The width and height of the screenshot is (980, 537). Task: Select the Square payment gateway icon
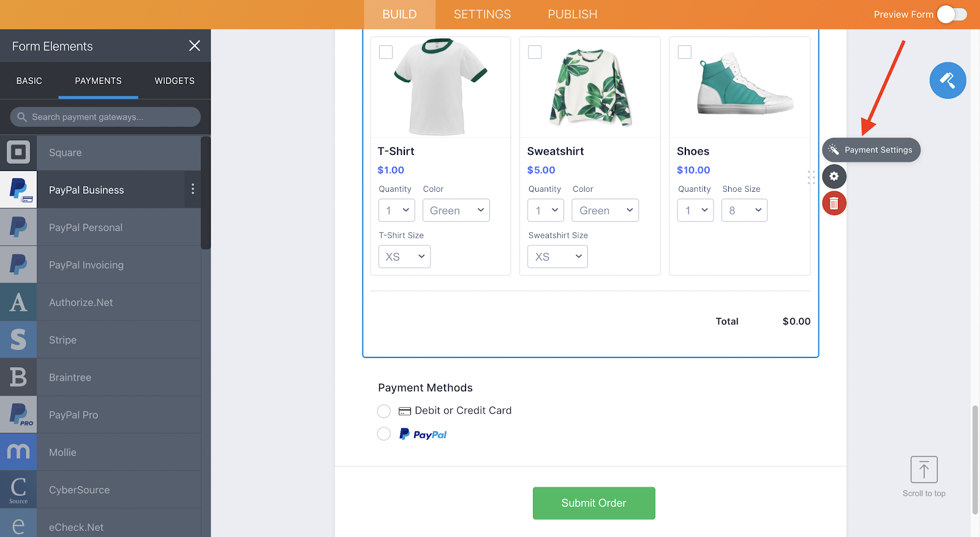coord(18,152)
